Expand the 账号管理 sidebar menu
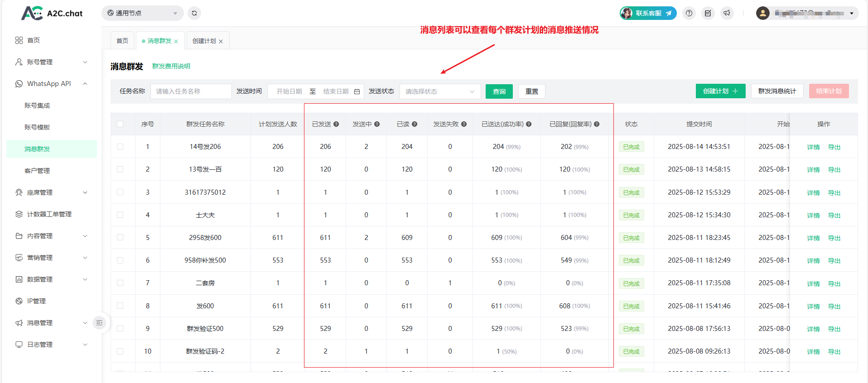 point(51,62)
